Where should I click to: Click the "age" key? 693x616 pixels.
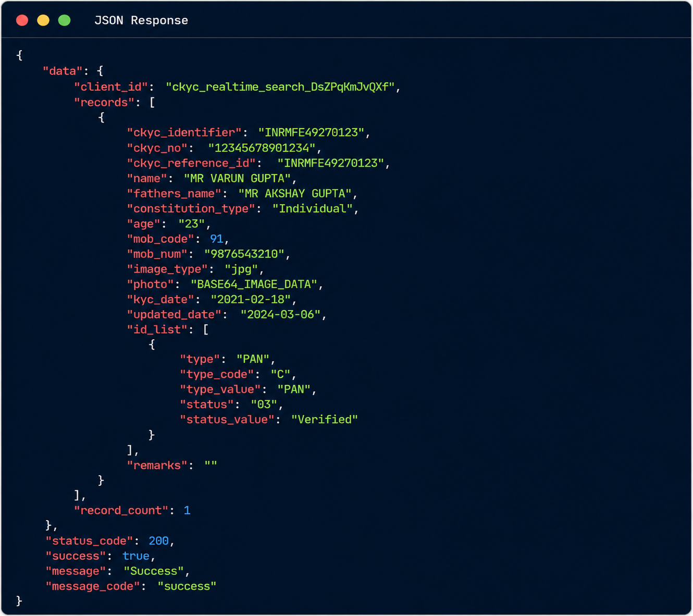pyautogui.click(x=144, y=224)
